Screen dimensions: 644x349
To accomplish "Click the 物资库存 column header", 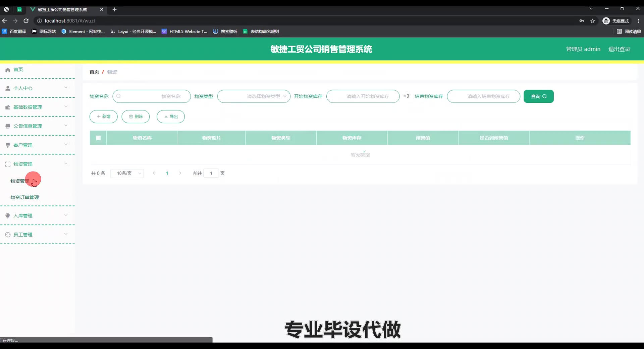I will (x=352, y=138).
